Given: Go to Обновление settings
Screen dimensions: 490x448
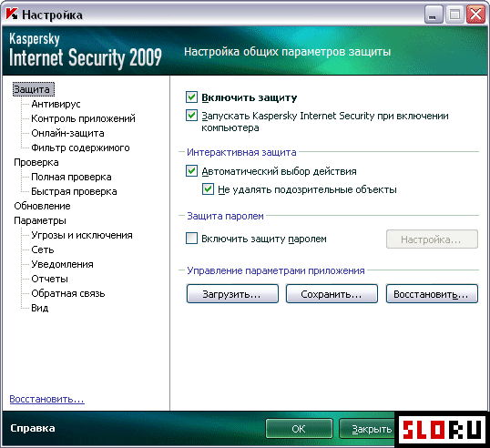Looking at the screenshot, I should (x=42, y=206).
